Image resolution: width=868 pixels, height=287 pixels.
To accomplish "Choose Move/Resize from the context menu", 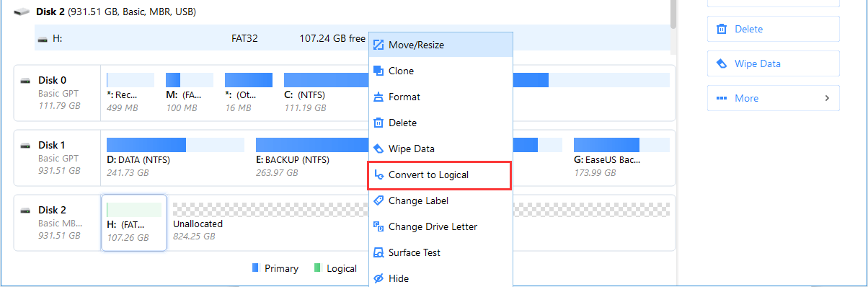I will coord(440,45).
